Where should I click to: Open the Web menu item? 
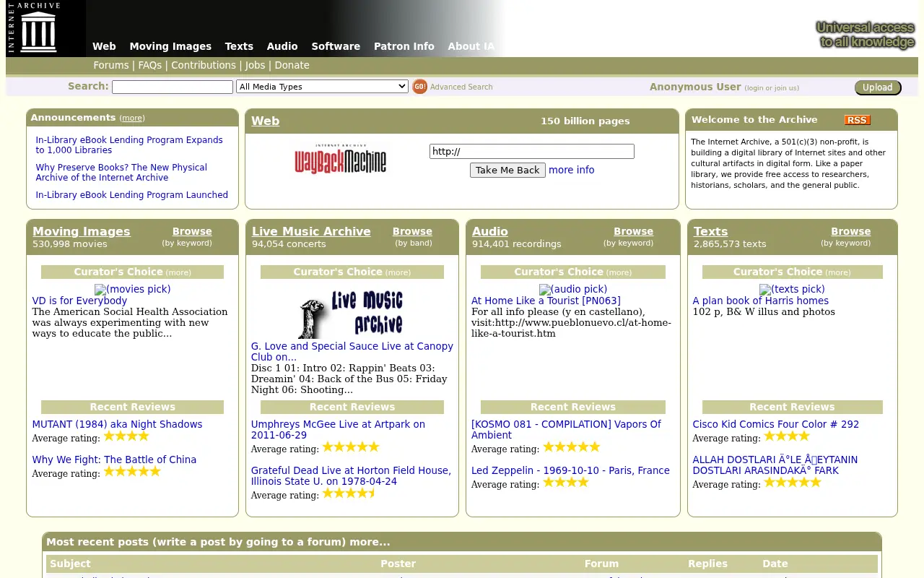pos(104,46)
